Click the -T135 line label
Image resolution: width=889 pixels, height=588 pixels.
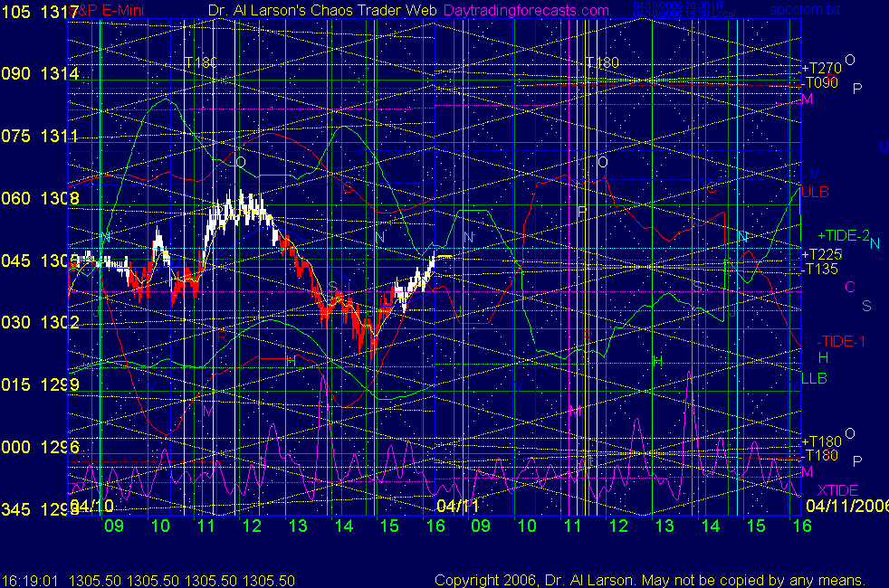coord(820,269)
